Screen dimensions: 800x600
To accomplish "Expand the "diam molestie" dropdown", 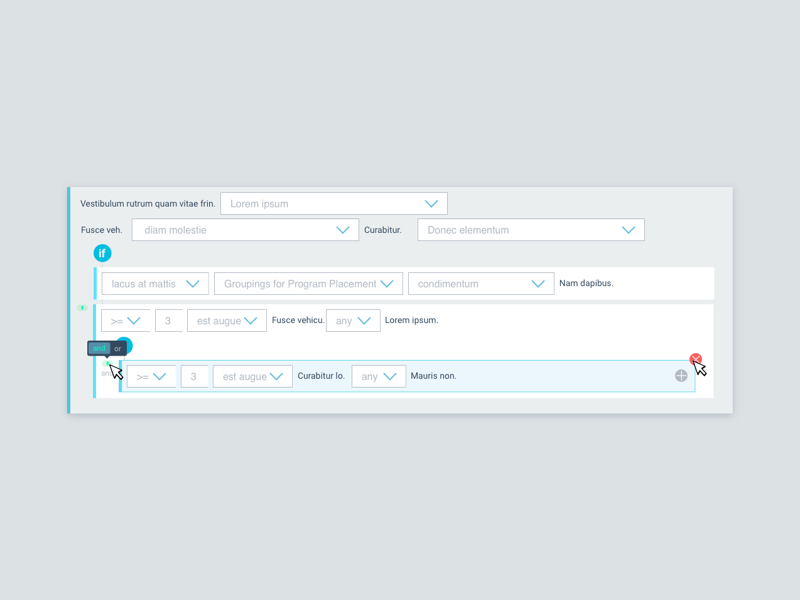I will 244,229.
